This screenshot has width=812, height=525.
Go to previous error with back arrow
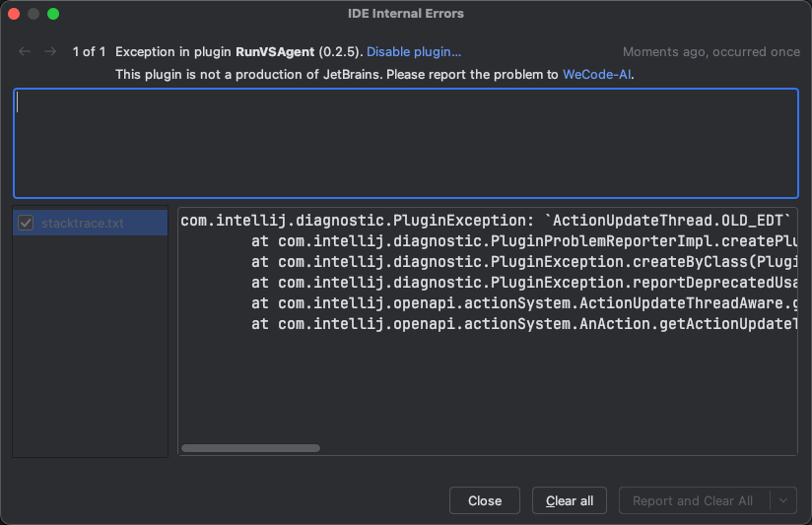coord(25,51)
